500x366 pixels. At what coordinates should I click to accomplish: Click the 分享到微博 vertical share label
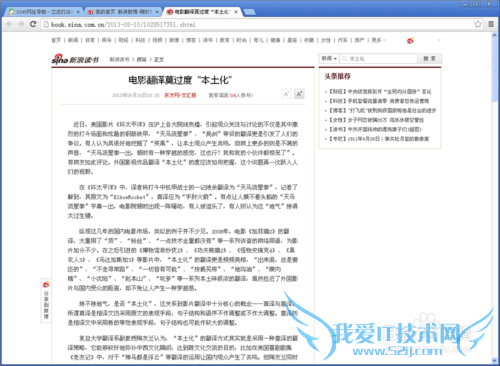pos(46,305)
